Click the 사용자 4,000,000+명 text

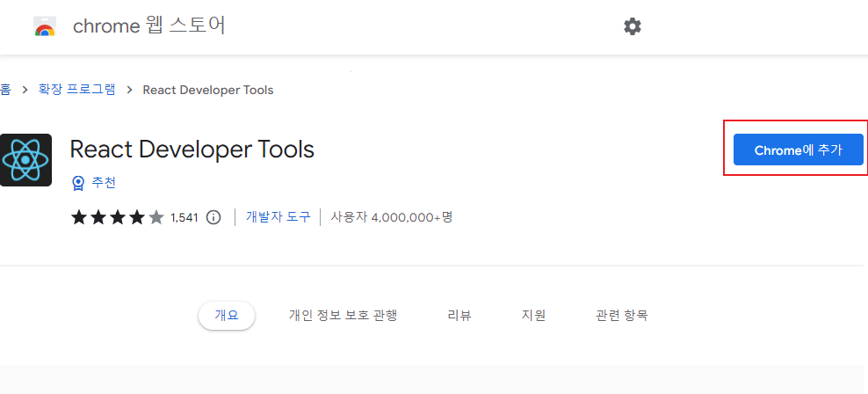(x=391, y=217)
